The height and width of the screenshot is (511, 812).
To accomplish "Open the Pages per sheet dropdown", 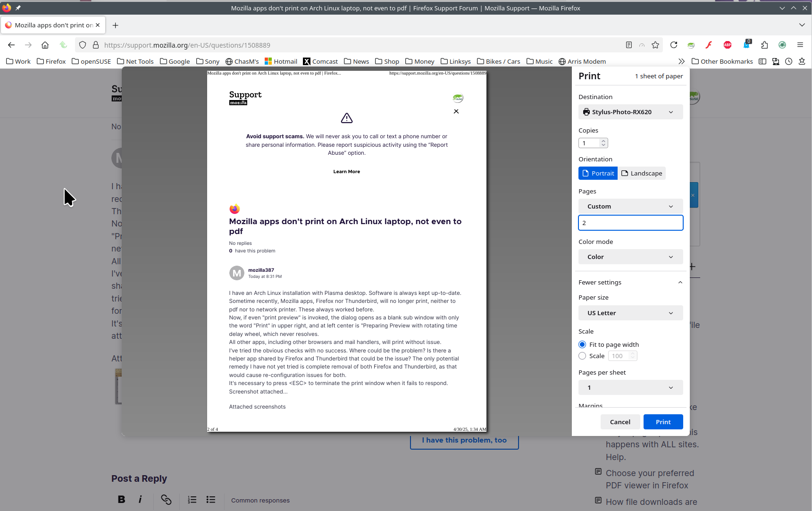I will [x=630, y=387].
